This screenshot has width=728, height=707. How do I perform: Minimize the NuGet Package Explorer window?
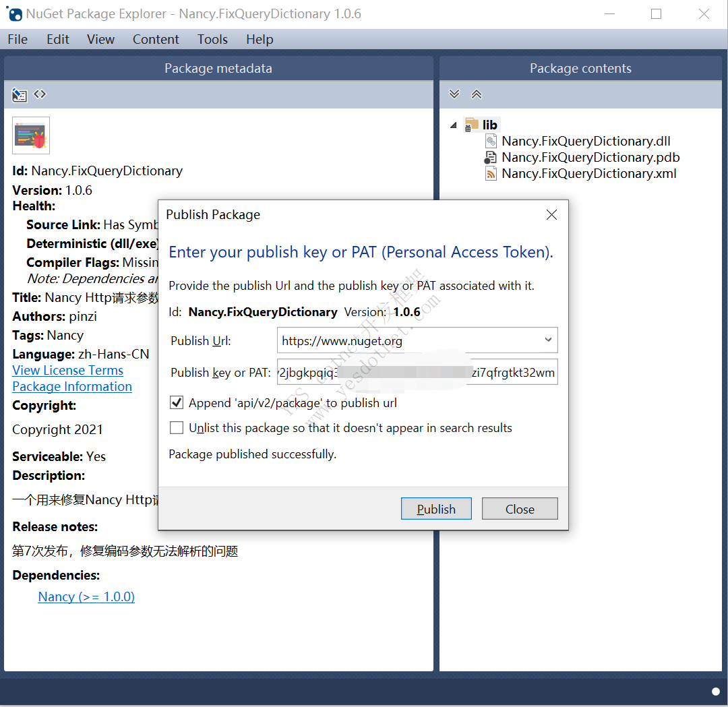pyautogui.click(x=609, y=14)
